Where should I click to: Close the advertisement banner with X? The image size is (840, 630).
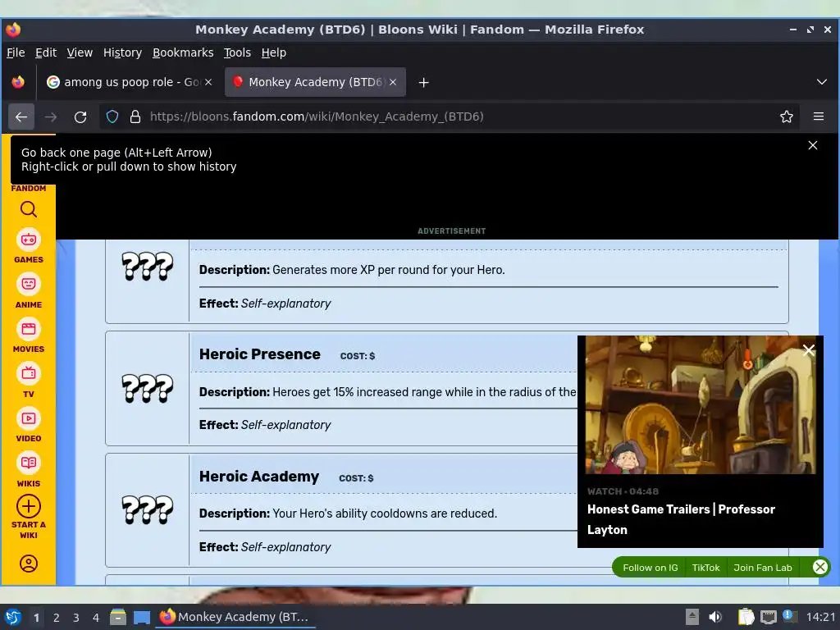click(813, 145)
